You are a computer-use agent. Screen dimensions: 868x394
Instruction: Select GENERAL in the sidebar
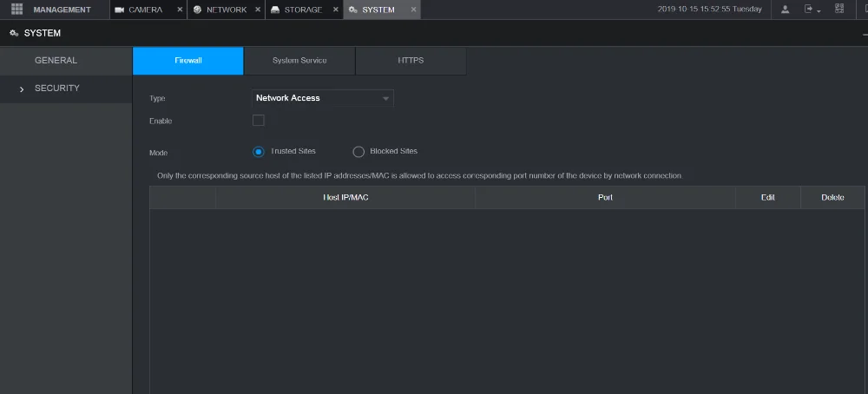[x=66, y=61]
